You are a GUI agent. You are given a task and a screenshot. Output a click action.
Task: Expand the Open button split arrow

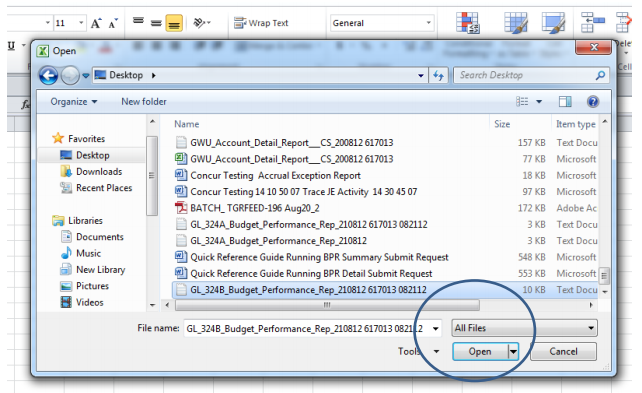(x=513, y=351)
